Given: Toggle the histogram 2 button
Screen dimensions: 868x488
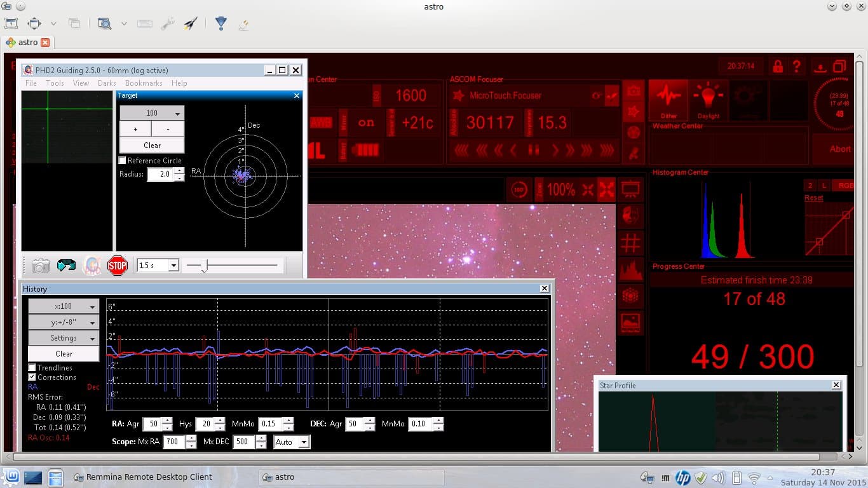Looking at the screenshot, I should point(810,186).
